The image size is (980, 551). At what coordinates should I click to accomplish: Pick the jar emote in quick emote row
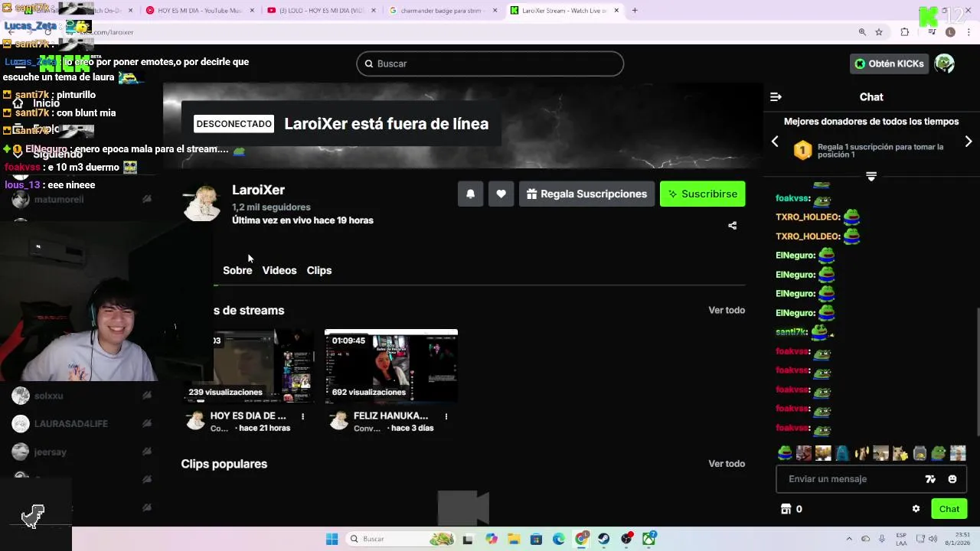click(x=920, y=453)
